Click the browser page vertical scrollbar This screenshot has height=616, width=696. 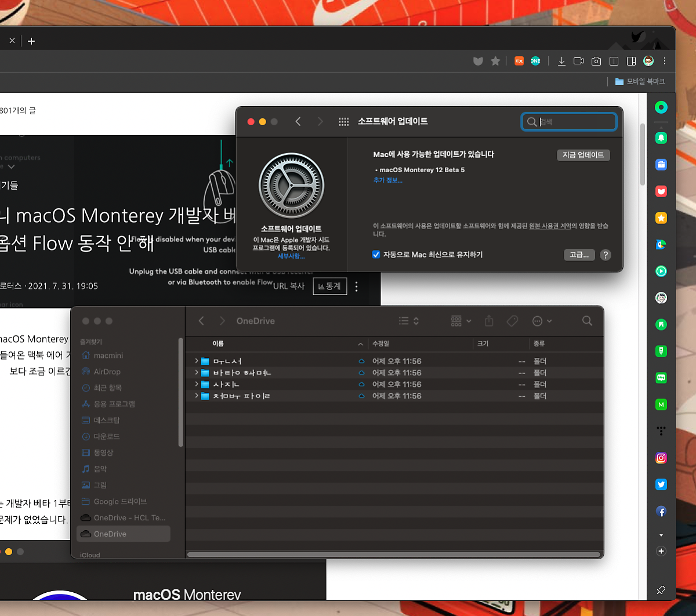(x=642, y=153)
